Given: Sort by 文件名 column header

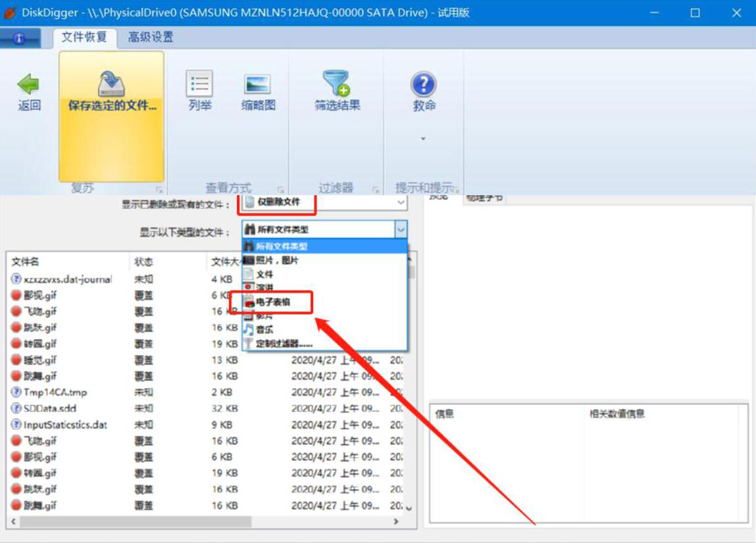Looking at the screenshot, I should pyautogui.click(x=68, y=262).
